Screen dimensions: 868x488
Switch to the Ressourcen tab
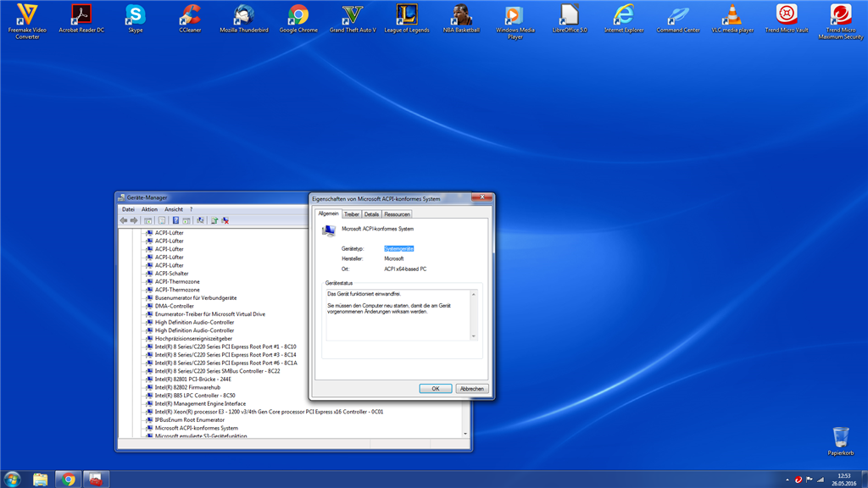[x=397, y=214]
